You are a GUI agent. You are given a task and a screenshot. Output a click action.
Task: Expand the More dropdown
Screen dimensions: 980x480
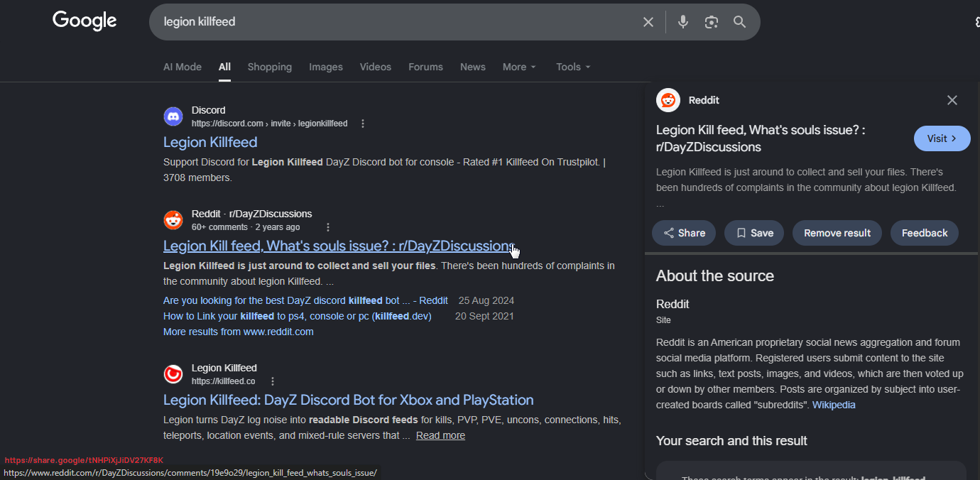(x=519, y=67)
